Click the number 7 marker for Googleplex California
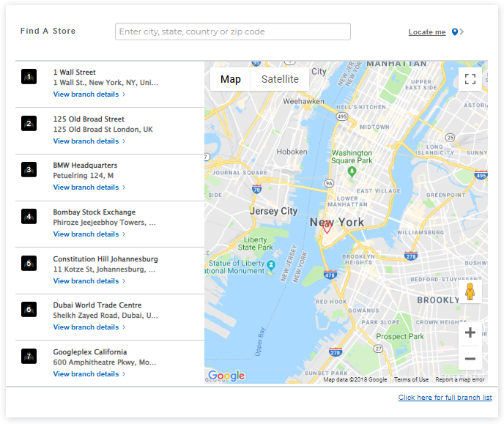 [29, 356]
